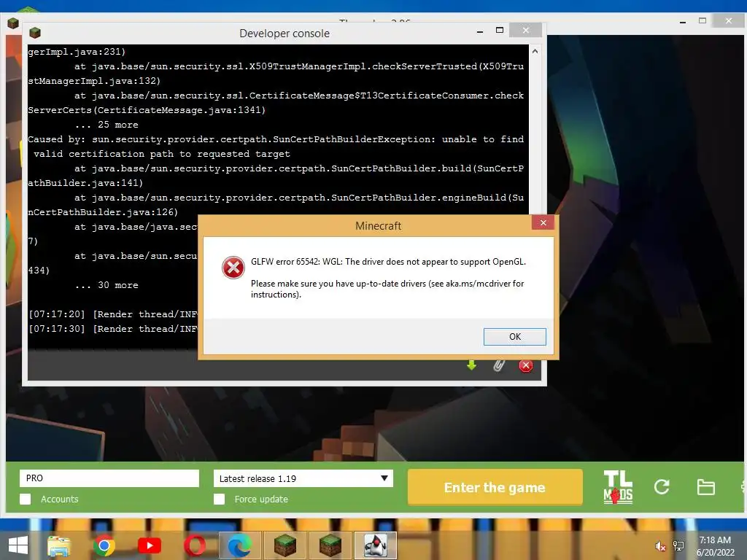Viewport: 747px width, 560px height.
Task: Click the red error icon in Minecraft dialog
Action: (233, 268)
